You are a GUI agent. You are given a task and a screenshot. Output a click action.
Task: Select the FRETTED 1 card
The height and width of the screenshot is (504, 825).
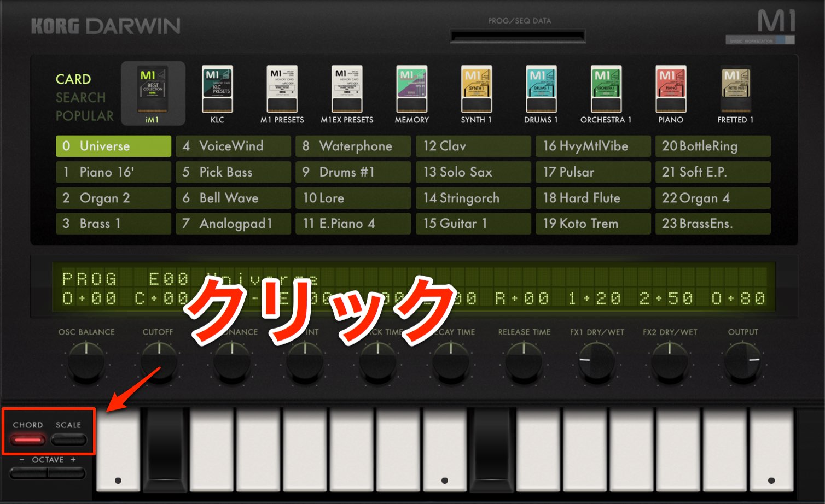pyautogui.click(x=736, y=94)
